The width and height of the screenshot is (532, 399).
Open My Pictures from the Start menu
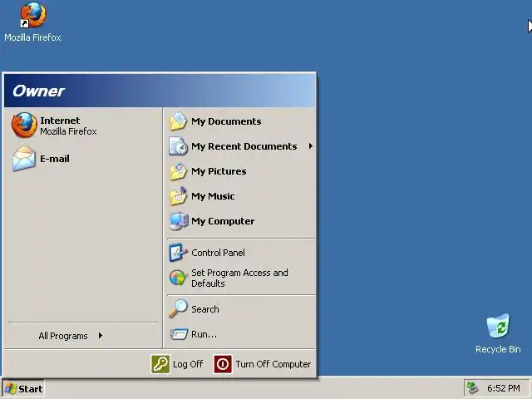[x=219, y=171]
